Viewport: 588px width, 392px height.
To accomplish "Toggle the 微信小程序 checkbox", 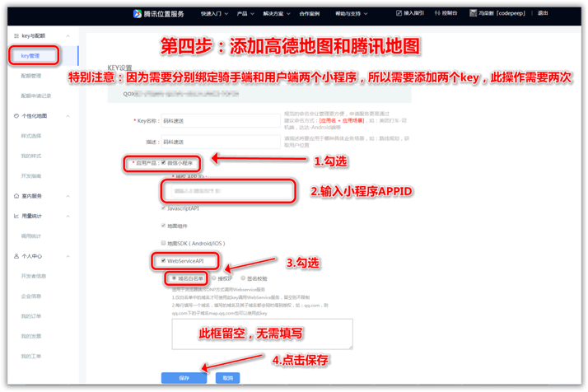I will 164,163.
